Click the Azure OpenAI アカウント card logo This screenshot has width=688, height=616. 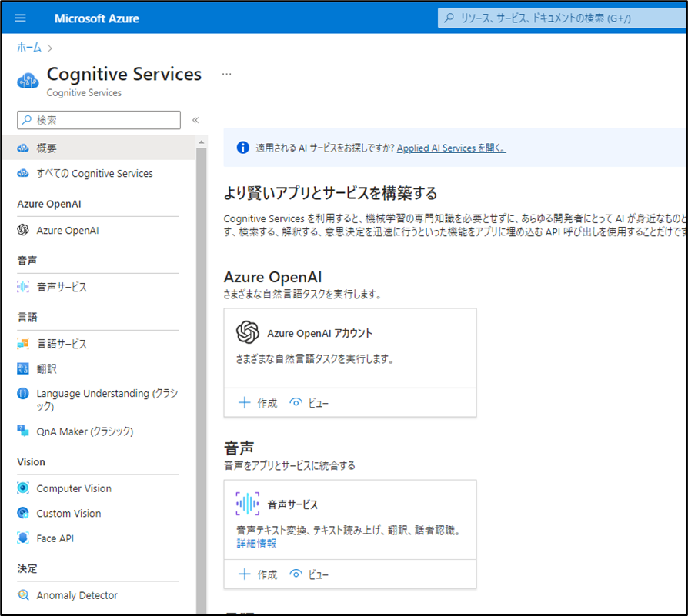coord(248,332)
